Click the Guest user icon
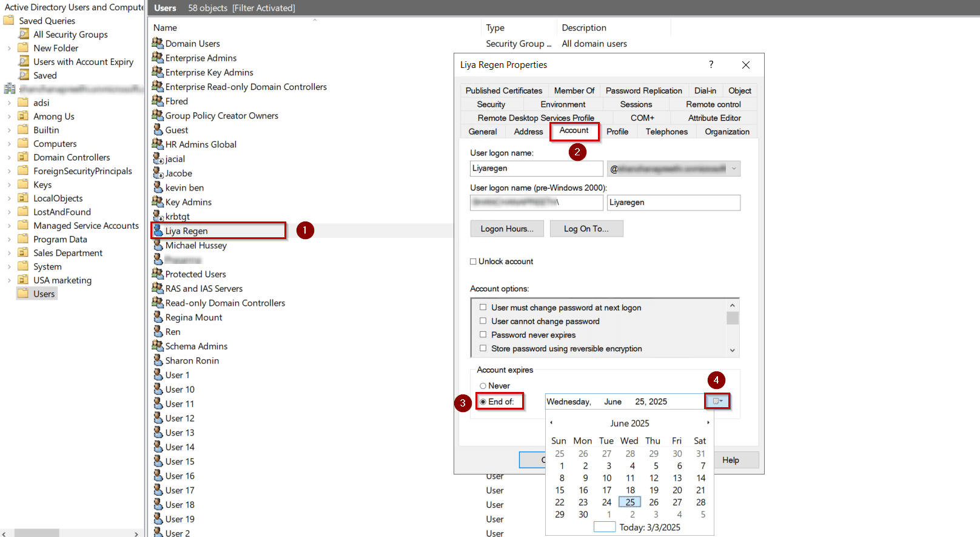 (158, 130)
